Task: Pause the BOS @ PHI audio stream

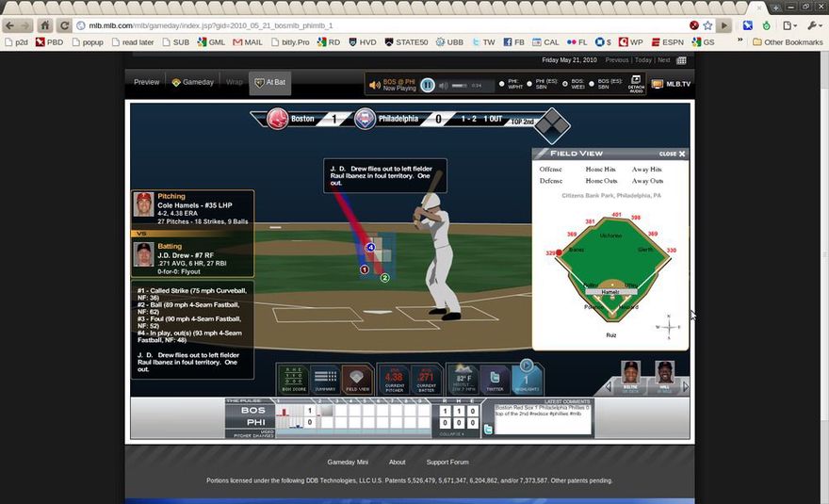Action: coord(427,85)
